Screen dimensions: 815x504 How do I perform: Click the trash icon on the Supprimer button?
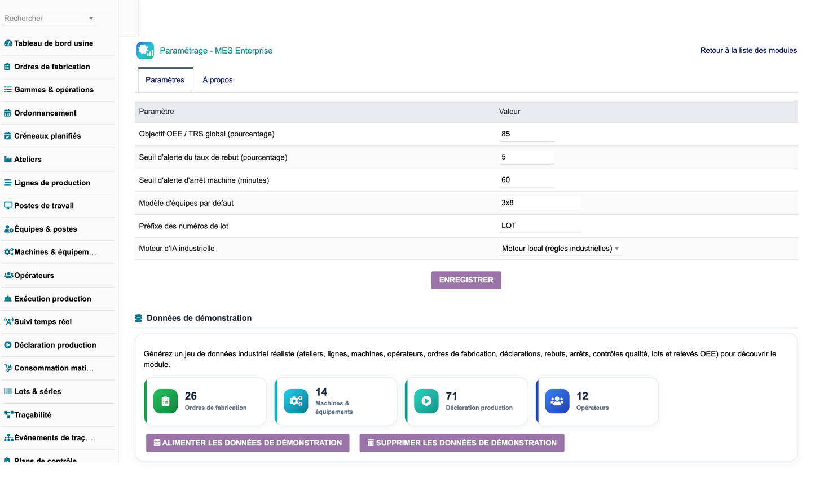click(371, 443)
